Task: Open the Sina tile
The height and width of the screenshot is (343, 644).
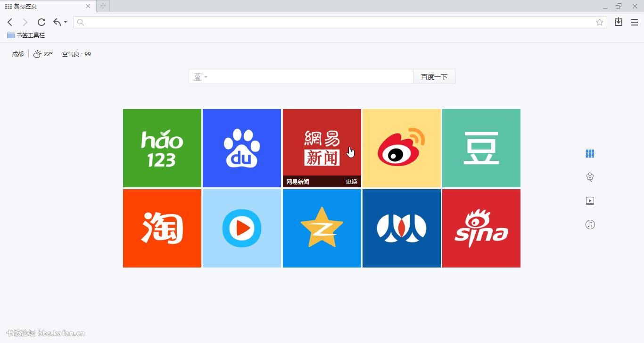Action: coord(481,228)
